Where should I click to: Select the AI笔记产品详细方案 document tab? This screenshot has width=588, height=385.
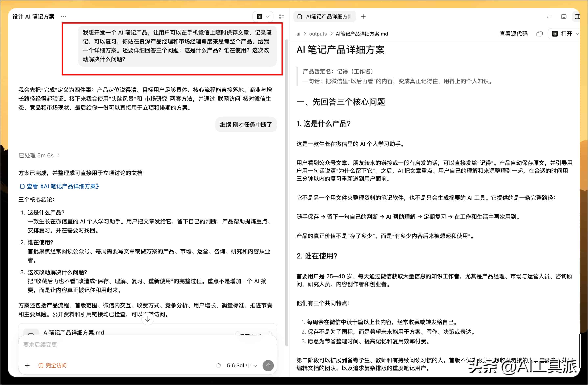tap(324, 17)
